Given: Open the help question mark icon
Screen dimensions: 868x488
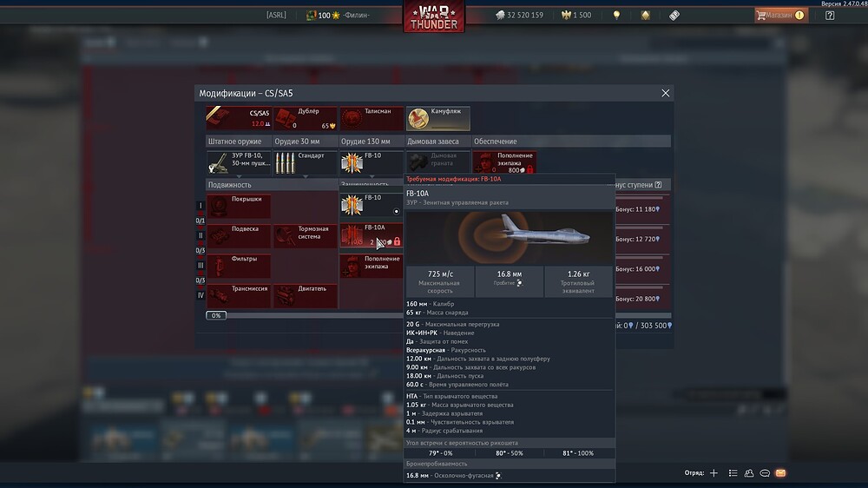Looking at the screenshot, I should coord(830,16).
